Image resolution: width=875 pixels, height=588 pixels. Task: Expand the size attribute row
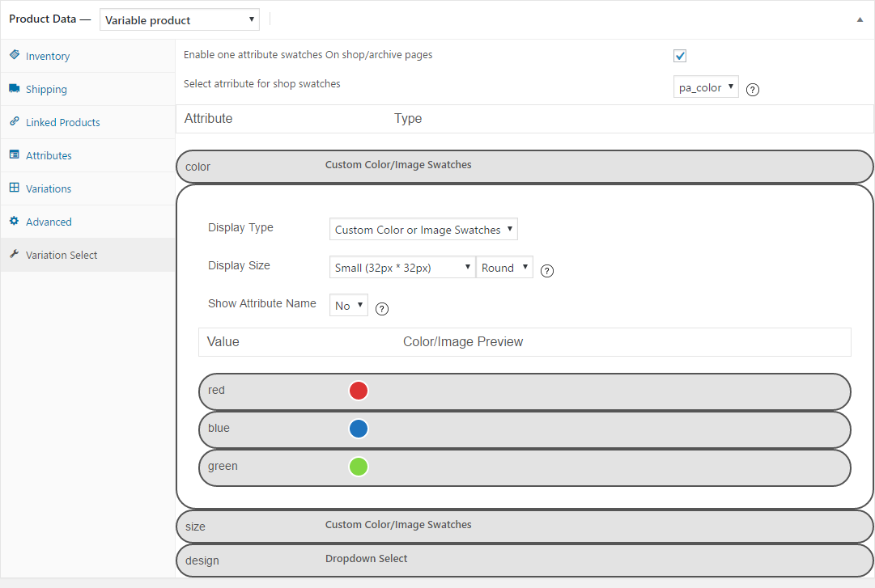pos(525,527)
